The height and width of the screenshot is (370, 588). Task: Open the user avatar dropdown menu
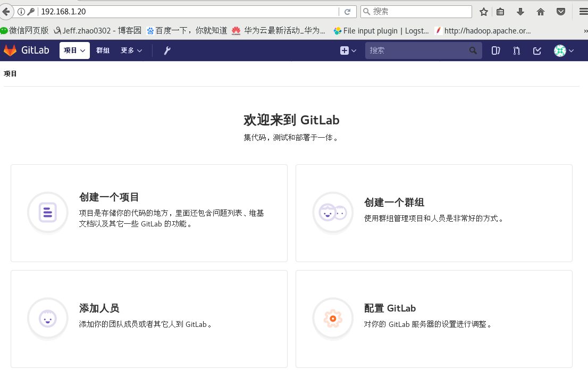click(x=564, y=50)
